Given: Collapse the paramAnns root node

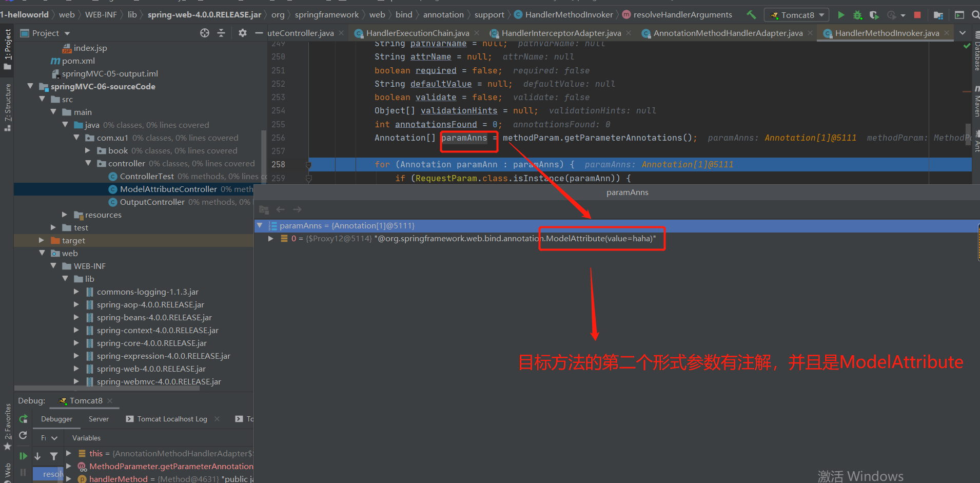Looking at the screenshot, I should [260, 225].
